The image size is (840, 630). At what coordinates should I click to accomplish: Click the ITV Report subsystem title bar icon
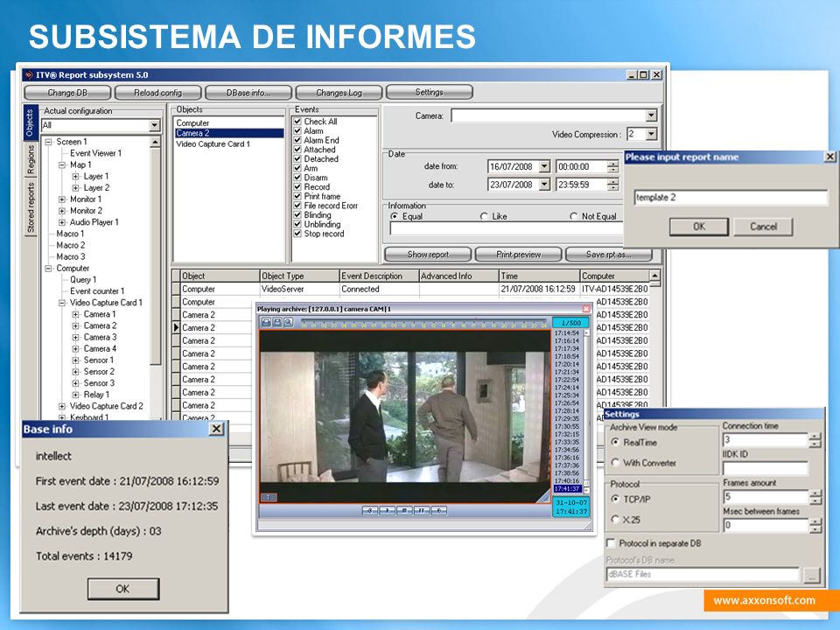click(x=29, y=75)
